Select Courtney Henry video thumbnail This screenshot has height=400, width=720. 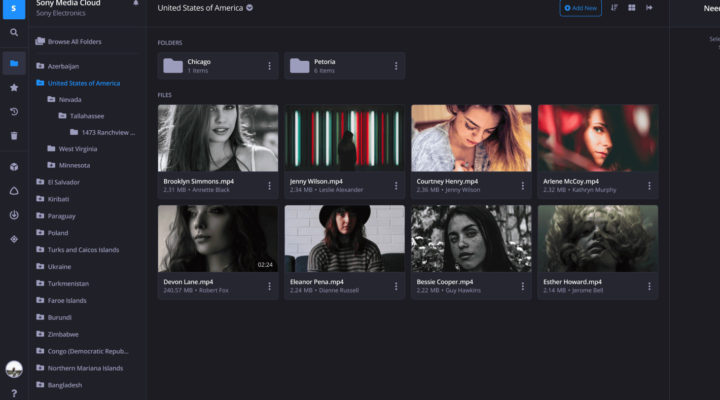point(471,138)
